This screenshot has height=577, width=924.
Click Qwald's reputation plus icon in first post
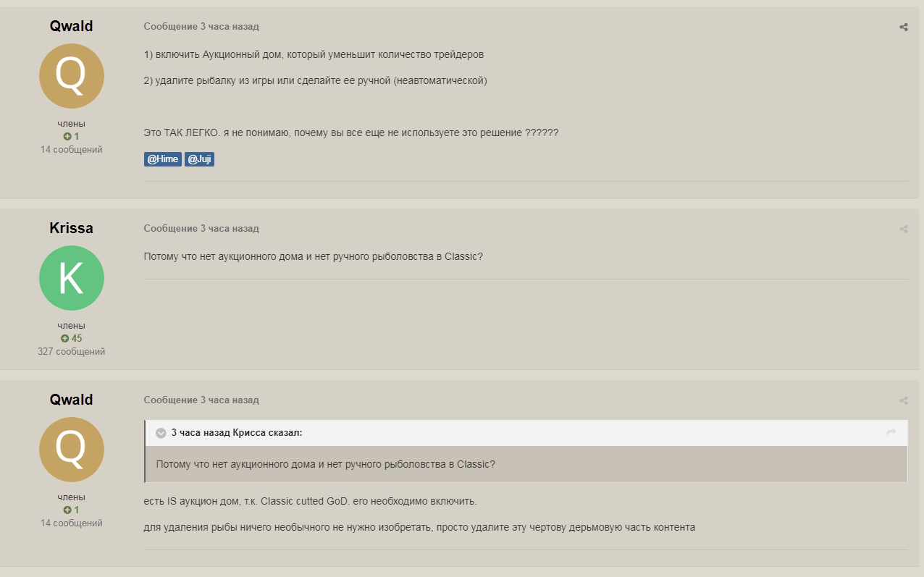[x=67, y=136]
